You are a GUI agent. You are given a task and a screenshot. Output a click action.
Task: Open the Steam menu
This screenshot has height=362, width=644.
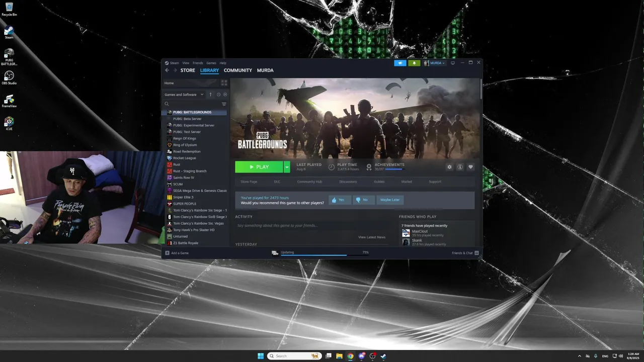coord(174,63)
